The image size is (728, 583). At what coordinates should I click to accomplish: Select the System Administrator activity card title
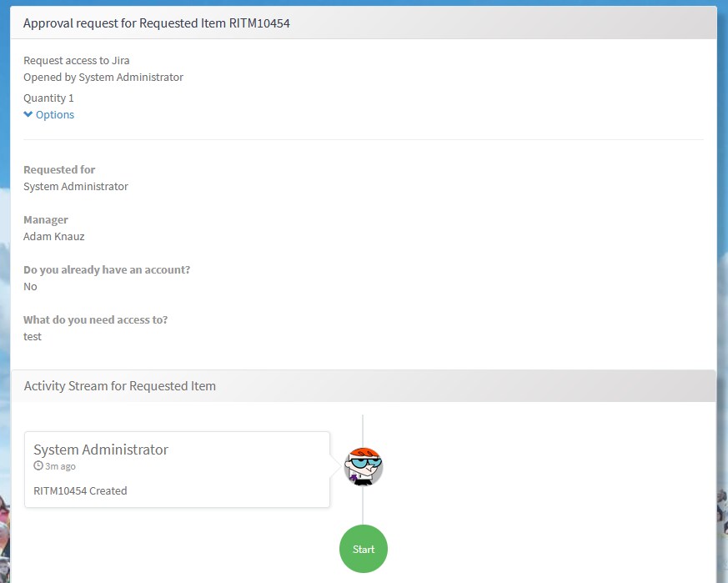[x=101, y=450]
